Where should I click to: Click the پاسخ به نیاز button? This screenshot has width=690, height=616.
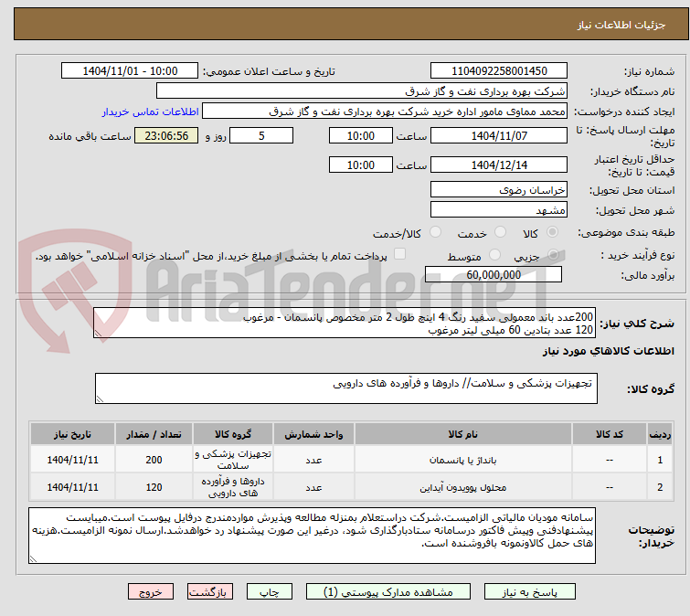click(x=530, y=592)
